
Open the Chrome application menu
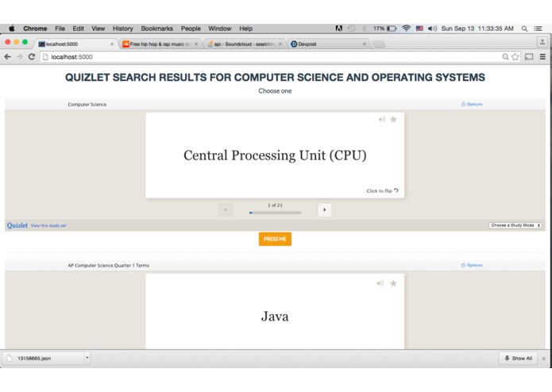pyautogui.click(x=35, y=29)
